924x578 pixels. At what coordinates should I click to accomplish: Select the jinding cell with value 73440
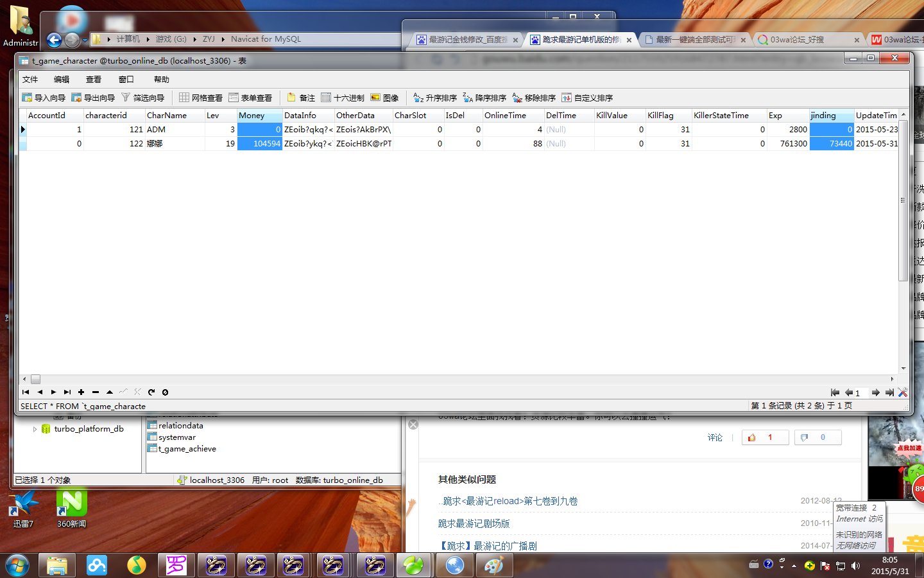point(831,144)
